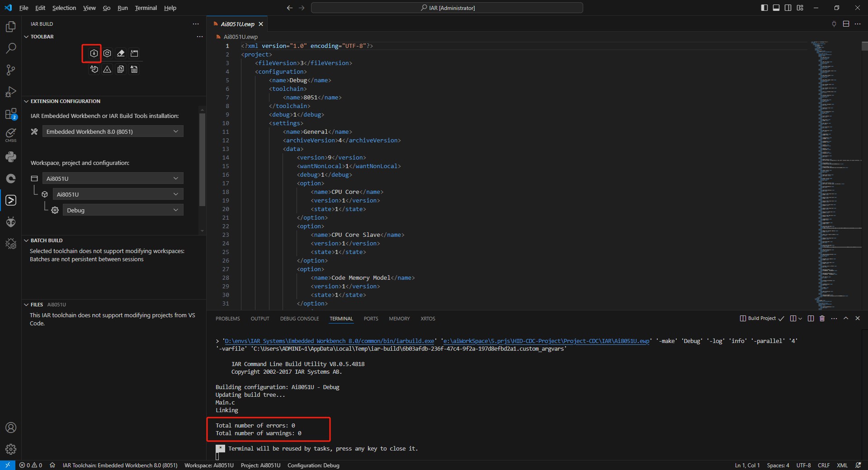Open the launch profile dropdown in terminal
The height and width of the screenshot is (470, 868).
(800, 319)
